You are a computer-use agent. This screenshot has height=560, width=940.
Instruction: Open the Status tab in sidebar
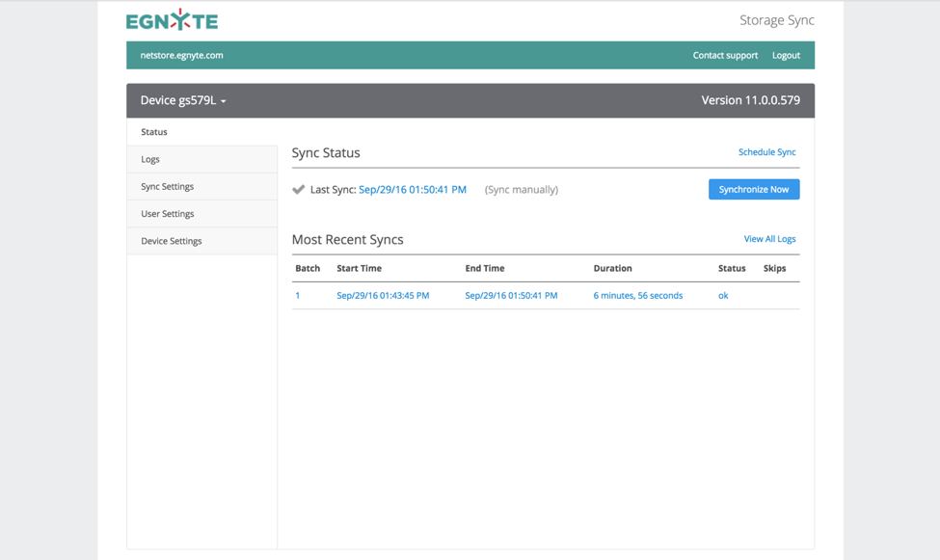click(154, 132)
